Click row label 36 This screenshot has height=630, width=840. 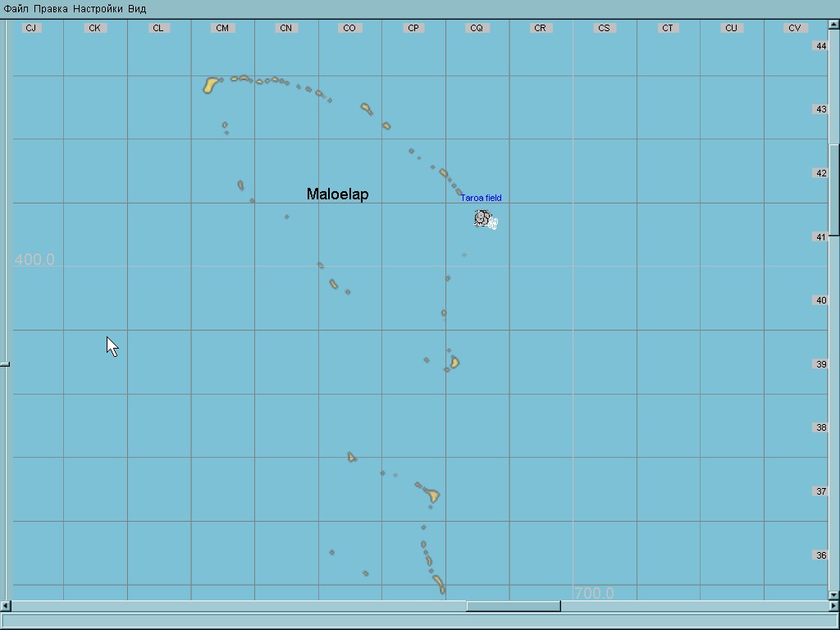coord(820,555)
